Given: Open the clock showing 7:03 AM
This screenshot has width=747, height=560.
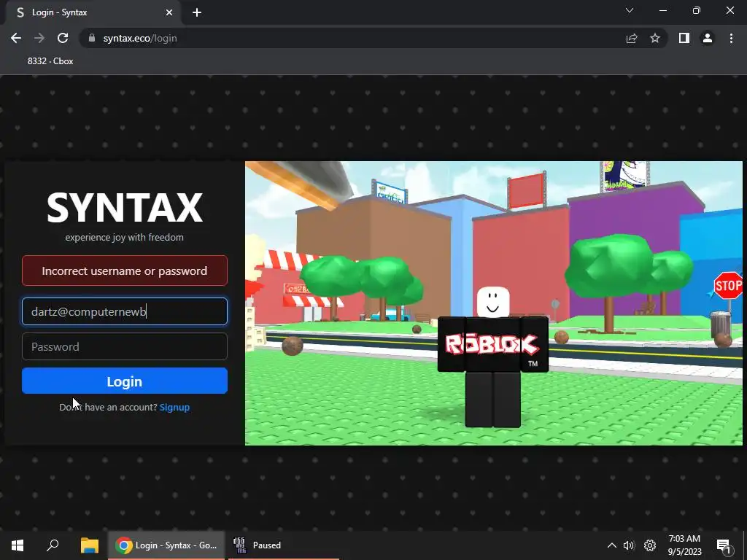Looking at the screenshot, I should tap(684, 545).
